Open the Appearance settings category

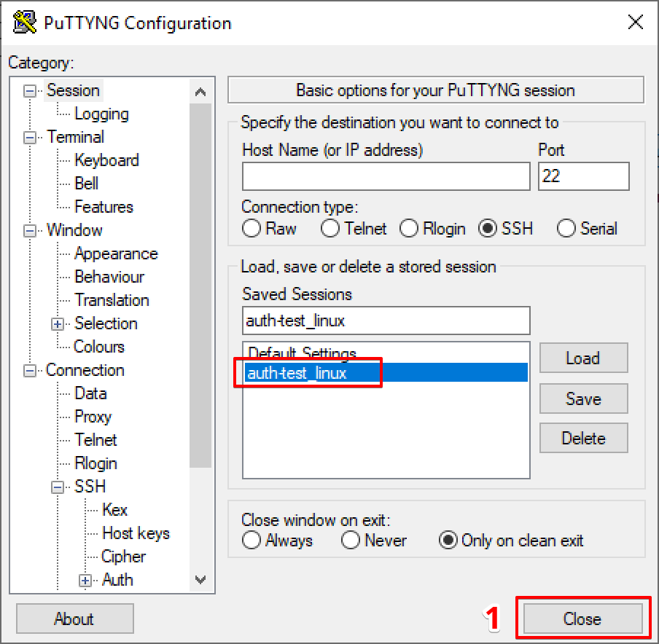point(116,254)
